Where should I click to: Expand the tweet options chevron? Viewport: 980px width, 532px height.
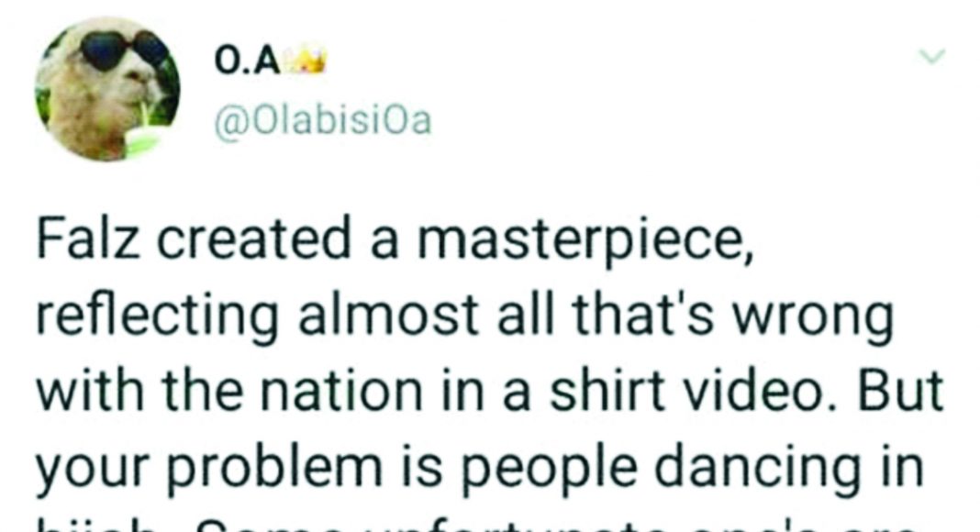pyautogui.click(x=932, y=57)
